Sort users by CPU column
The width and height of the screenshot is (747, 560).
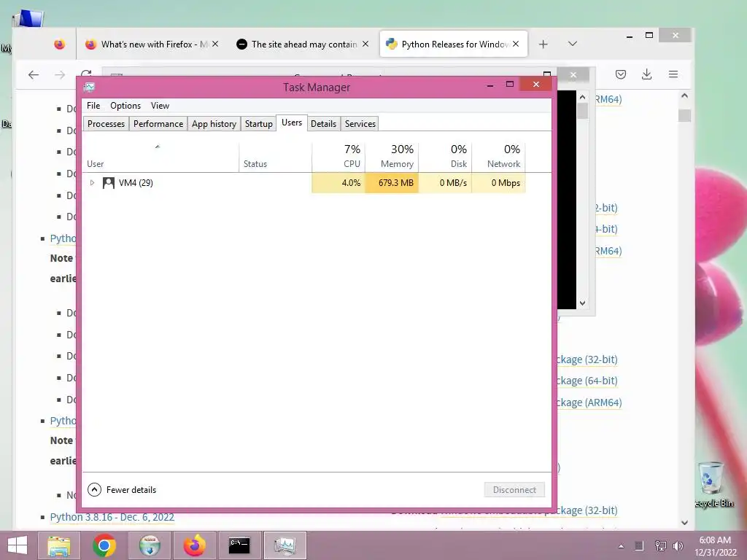(338, 157)
